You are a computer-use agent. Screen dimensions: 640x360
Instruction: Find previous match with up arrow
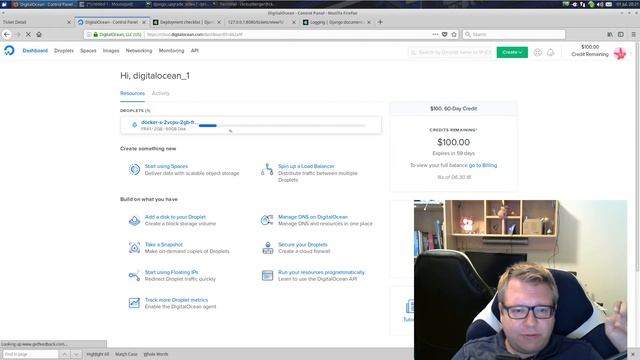coord(64,354)
